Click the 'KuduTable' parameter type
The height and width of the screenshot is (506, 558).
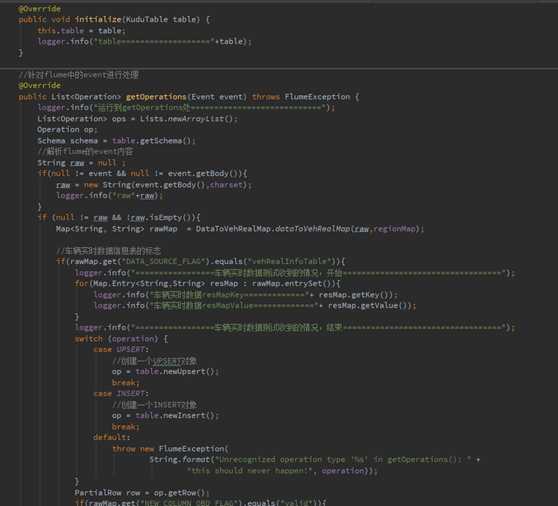tap(147, 19)
